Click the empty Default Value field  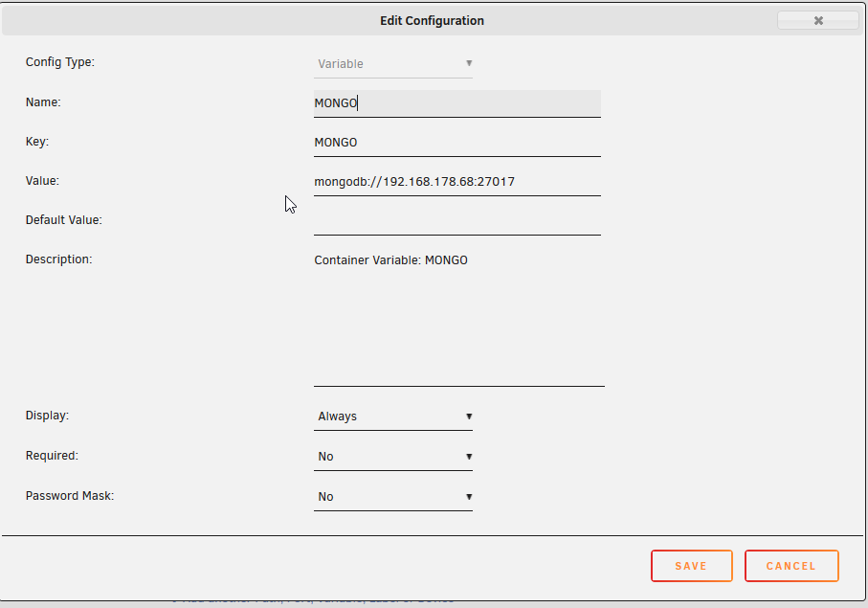coord(457,221)
